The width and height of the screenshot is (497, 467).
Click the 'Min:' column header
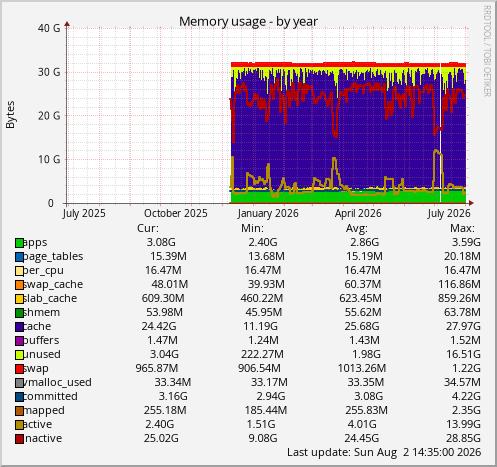coord(252,228)
